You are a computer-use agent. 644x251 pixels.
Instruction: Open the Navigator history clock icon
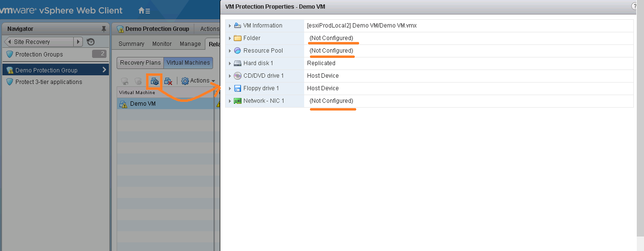(90, 42)
